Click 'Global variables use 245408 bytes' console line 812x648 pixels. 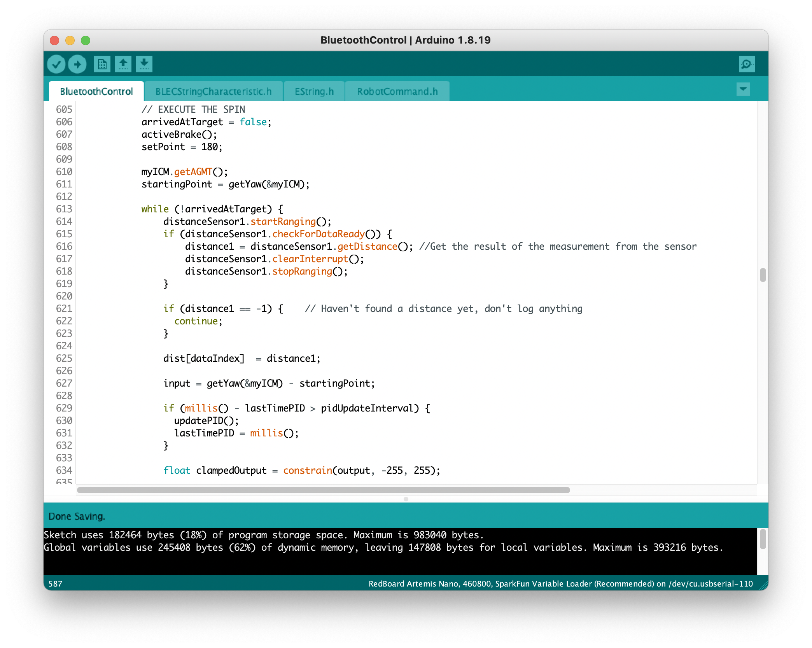(x=383, y=548)
